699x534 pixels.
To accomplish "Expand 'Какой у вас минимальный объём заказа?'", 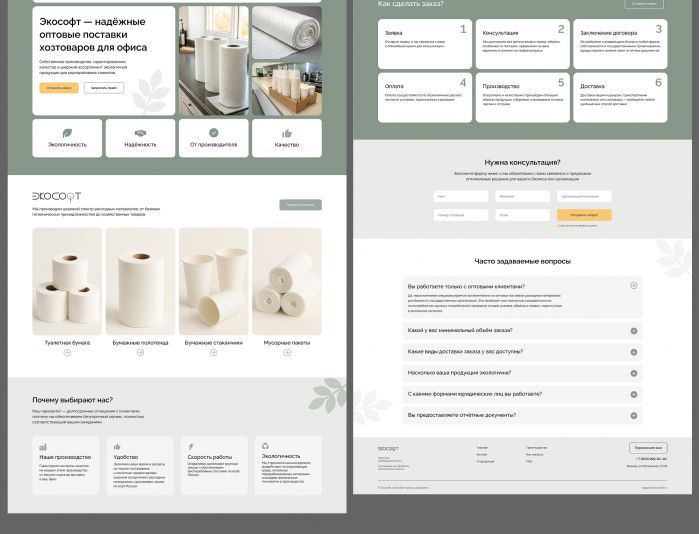I will tap(633, 331).
